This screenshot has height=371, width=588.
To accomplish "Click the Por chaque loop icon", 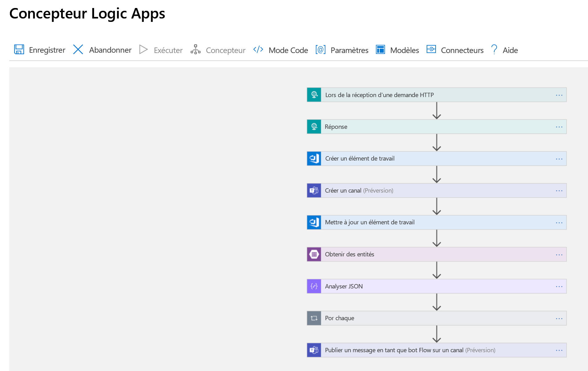I will [x=314, y=318].
